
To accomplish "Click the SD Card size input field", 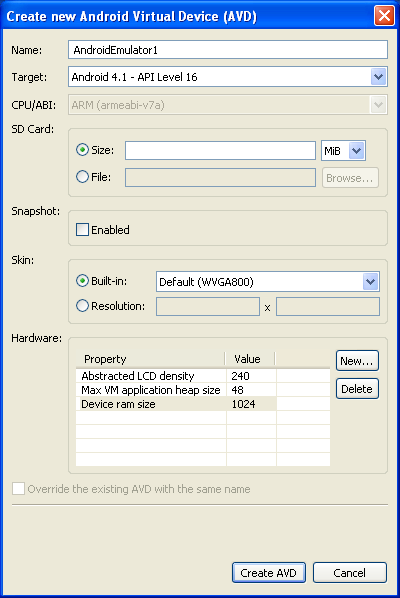I will (220, 150).
